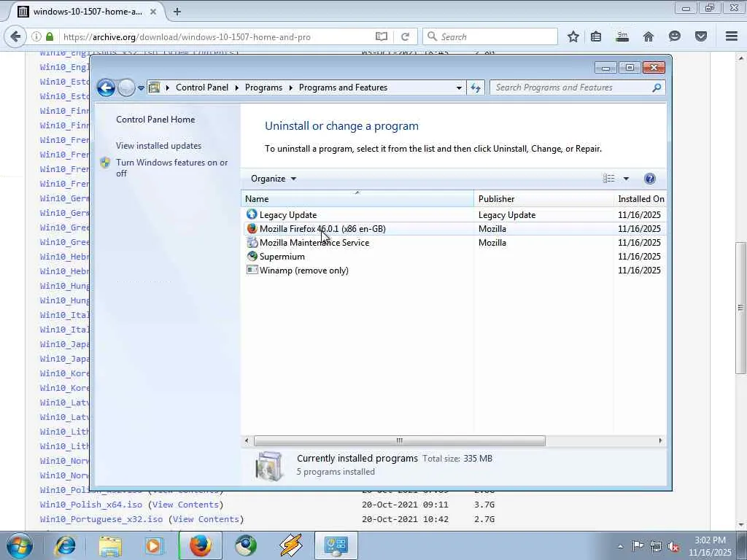Image resolution: width=747 pixels, height=560 pixels.
Task: Click the Programs breadcrumb
Action: point(263,87)
